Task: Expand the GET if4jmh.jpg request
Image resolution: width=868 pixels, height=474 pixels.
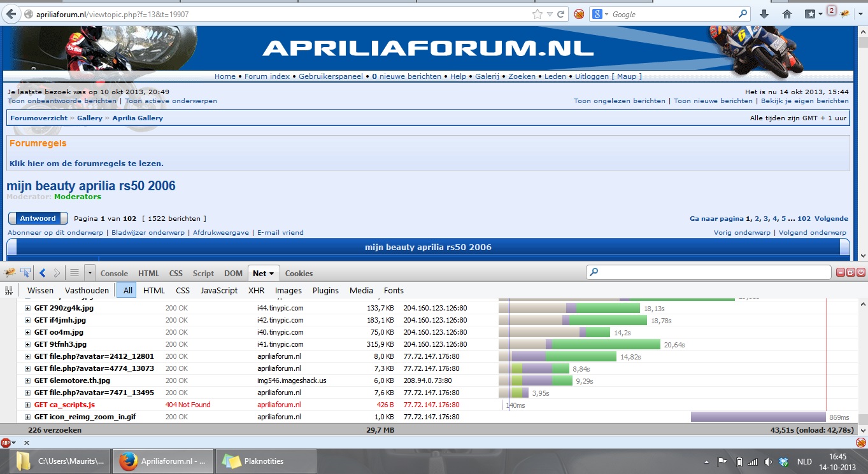Action: tap(27, 320)
